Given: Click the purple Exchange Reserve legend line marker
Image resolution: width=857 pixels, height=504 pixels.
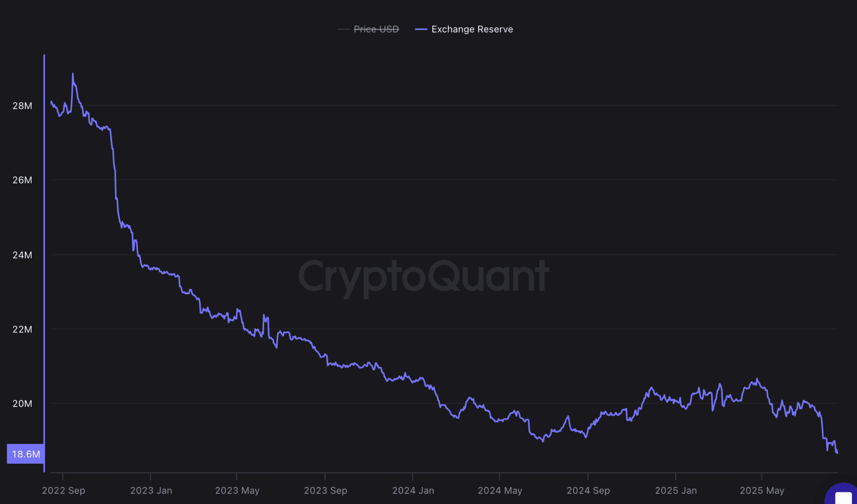Looking at the screenshot, I should [421, 29].
